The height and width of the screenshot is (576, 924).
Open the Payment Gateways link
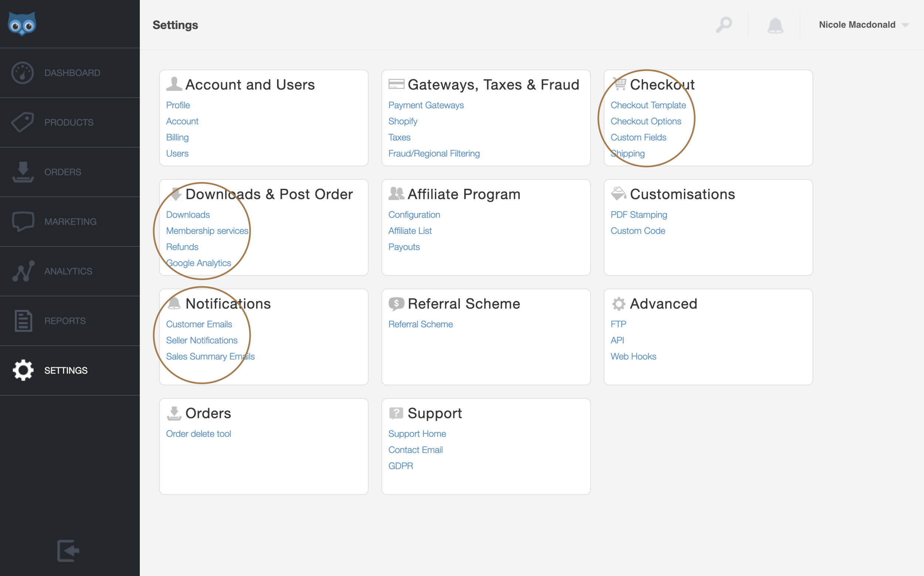tap(426, 105)
